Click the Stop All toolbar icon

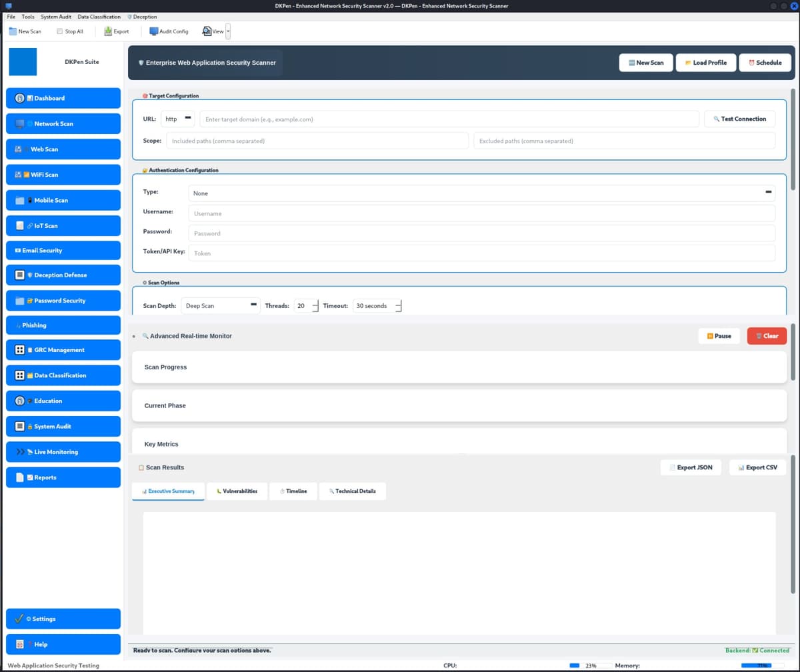pyautogui.click(x=69, y=31)
